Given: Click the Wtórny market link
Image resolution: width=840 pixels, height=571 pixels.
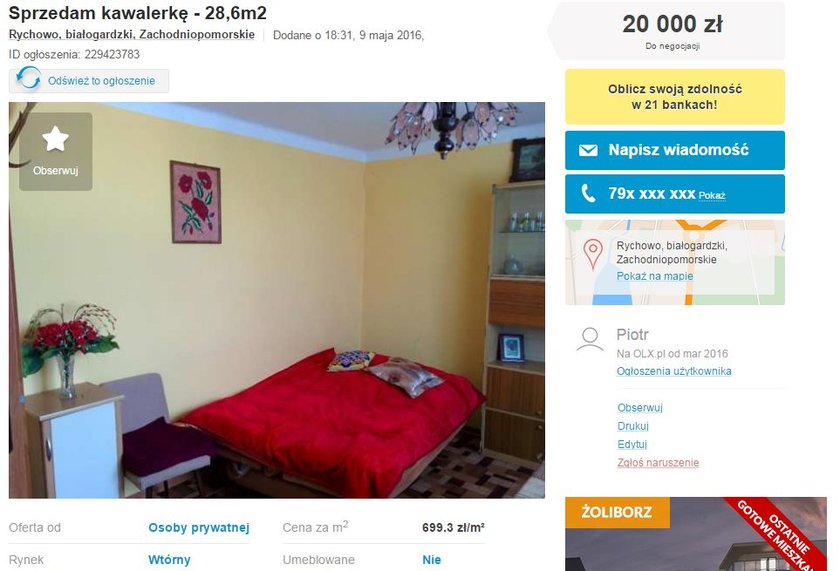Looking at the screenshot, I should click(x=169, y=560).
